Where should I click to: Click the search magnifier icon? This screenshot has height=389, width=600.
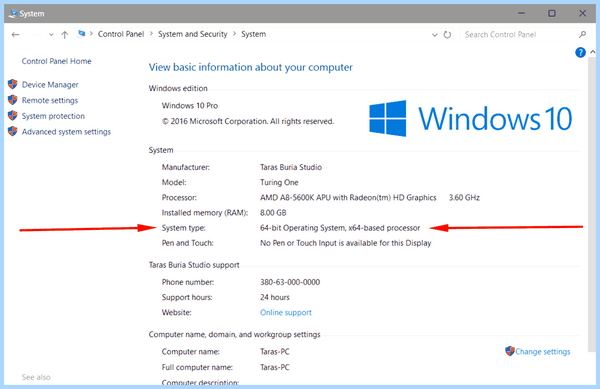[582, 34]
